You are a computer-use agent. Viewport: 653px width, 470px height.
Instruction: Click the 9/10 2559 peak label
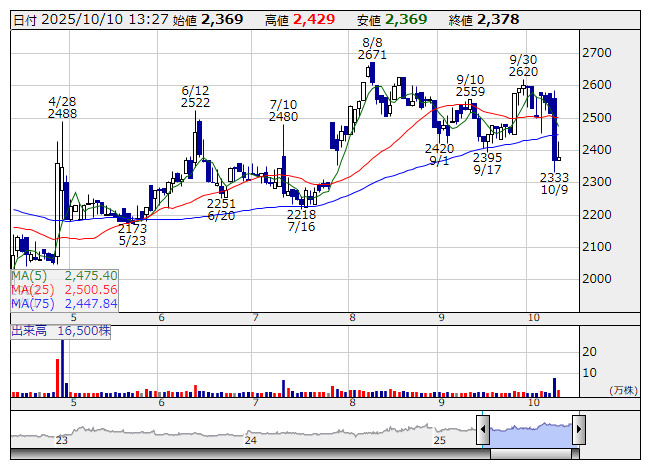pos(470,86)
